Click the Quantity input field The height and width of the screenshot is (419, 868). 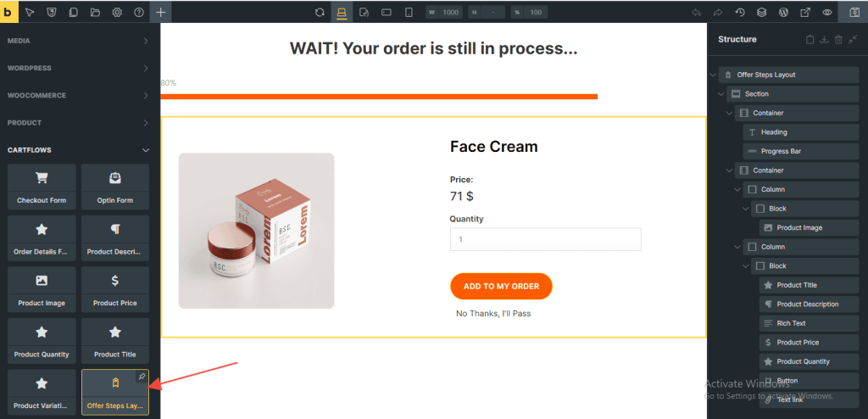[545, 239]
